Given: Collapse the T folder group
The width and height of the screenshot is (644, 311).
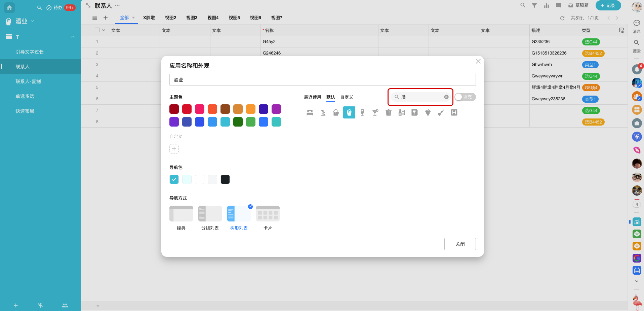Looking at the screenshot, I should pos(73,37).
